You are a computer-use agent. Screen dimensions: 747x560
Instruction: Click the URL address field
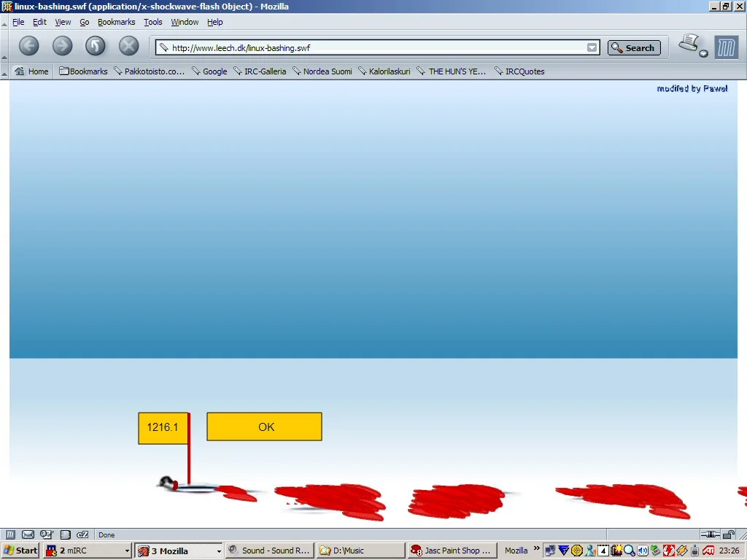point(372,48)
